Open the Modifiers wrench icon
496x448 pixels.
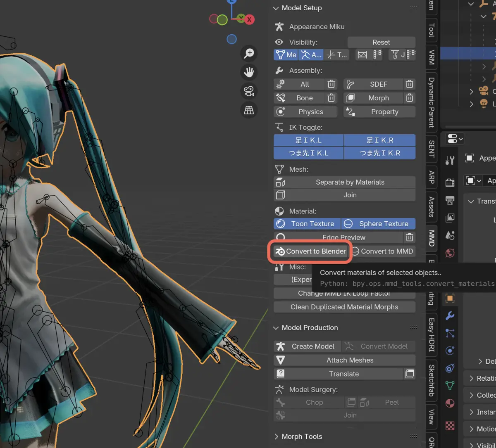point(450,316)
